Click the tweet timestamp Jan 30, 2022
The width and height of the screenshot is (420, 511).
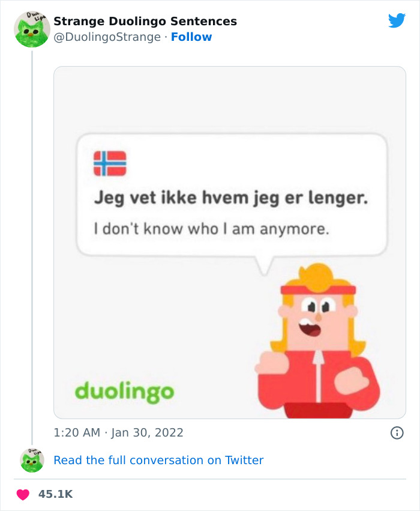click(118, 432)
